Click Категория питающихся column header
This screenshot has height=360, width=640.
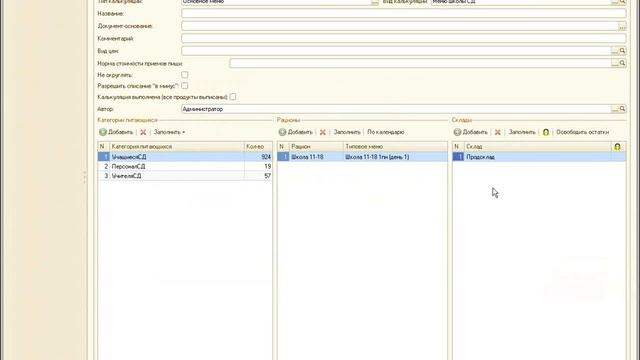tap(177, 147)
